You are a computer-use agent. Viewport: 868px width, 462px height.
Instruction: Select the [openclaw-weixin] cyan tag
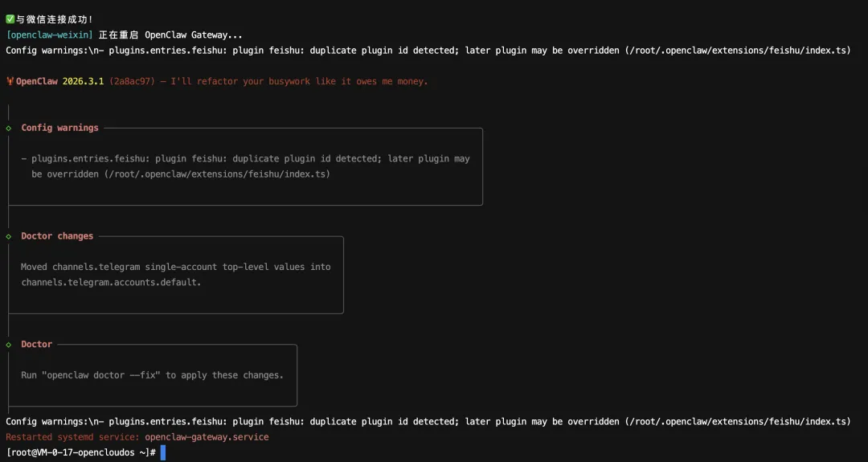pyautogui.click(x=49, y=35)
